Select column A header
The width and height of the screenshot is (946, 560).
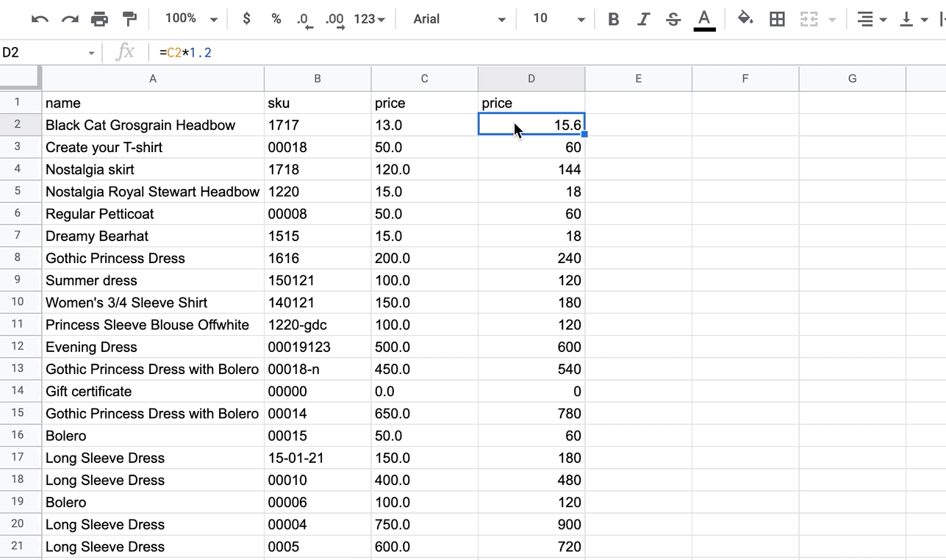click(153, 79)
